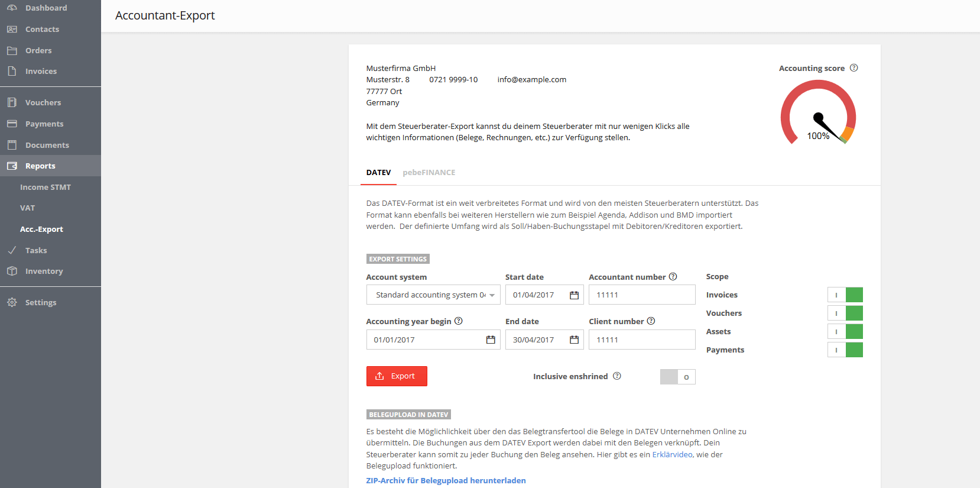
Task: Click the Client number help icon
Action: (651, 321)
